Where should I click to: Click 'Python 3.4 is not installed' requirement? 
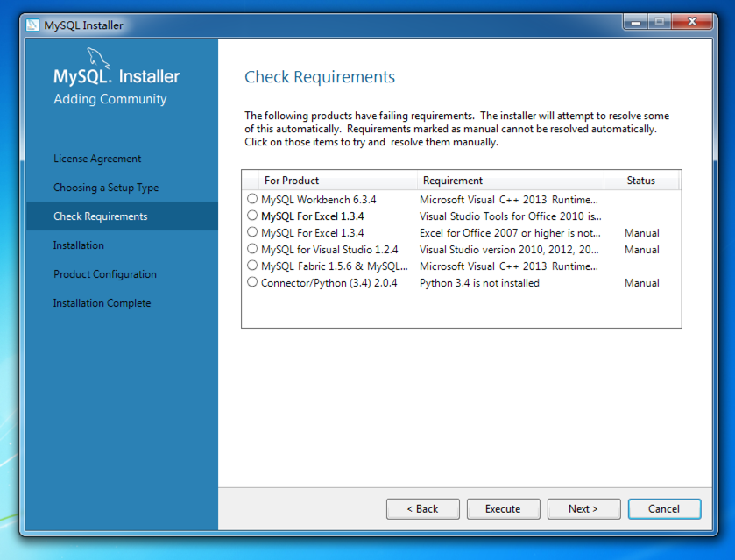[x=479, y=283]
